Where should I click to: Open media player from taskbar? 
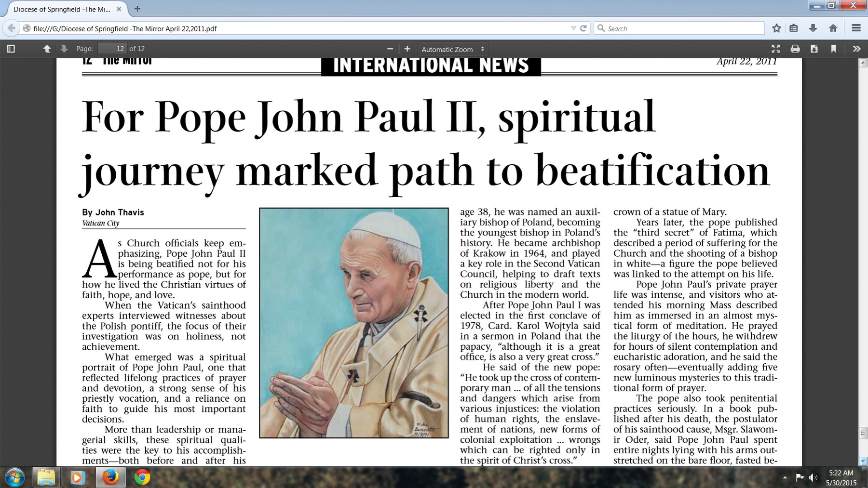[77, 477]
